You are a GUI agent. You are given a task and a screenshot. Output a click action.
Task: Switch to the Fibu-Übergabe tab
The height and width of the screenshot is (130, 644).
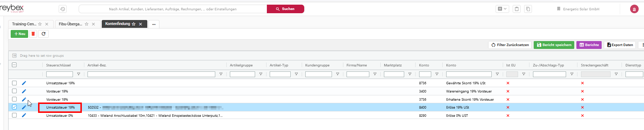[x=70, y=24]
